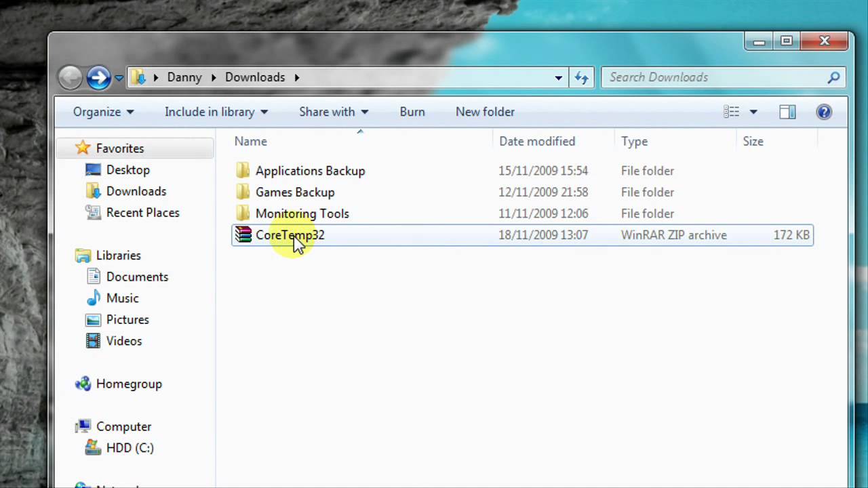
Task: Click the Pictures library icon
Action: click(94, 319)
